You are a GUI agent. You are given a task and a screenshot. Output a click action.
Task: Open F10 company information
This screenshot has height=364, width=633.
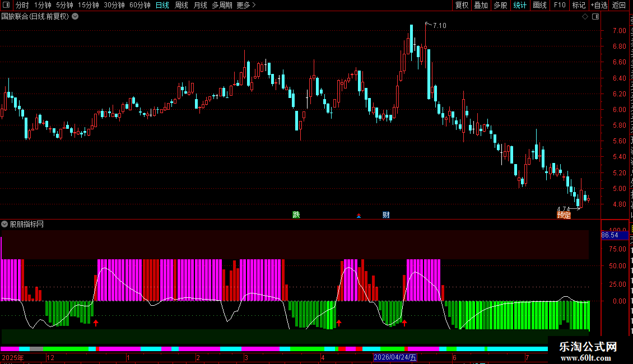pos(560,5)
